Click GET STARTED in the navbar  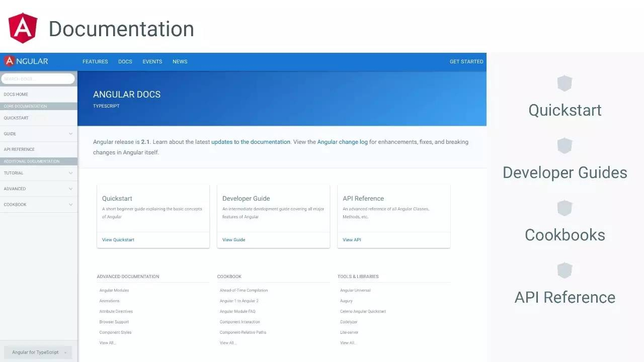tap(466, 62)
